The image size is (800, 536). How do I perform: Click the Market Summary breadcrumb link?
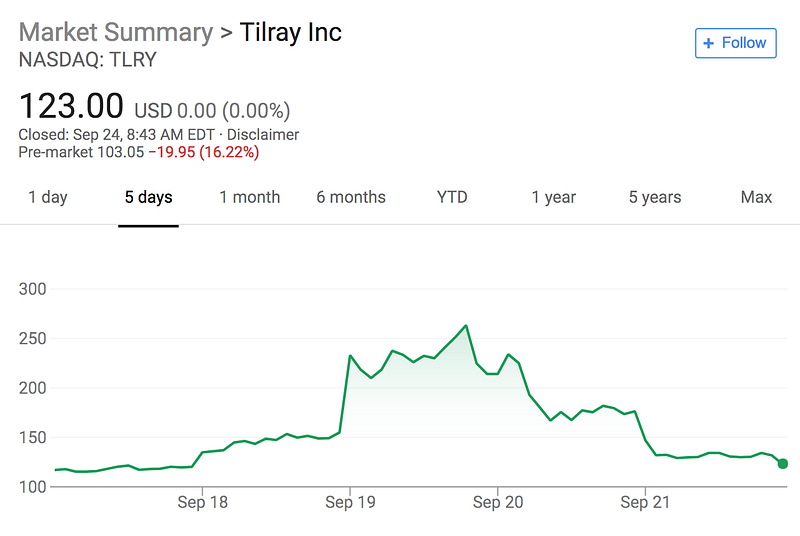(115, 32)
